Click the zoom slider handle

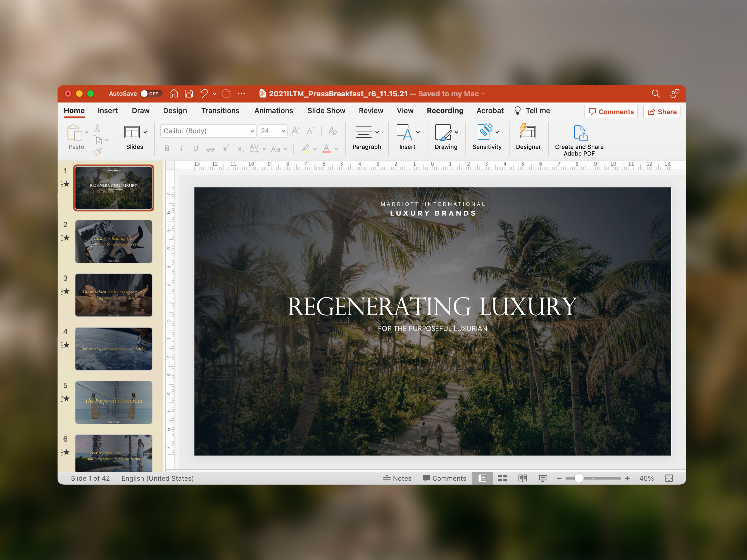(579, 478)
